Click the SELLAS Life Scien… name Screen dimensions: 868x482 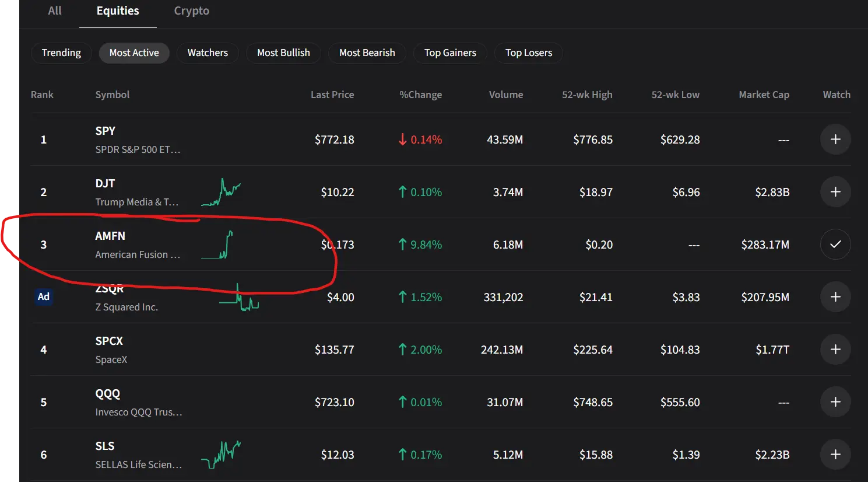pos(139,464)
